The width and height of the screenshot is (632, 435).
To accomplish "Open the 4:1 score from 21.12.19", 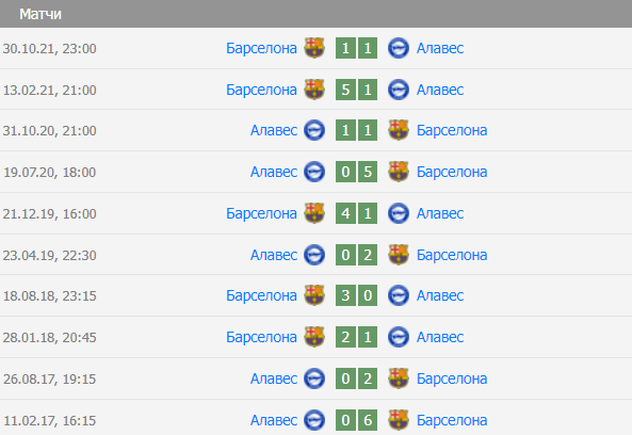I will click(x=356, y=213).
